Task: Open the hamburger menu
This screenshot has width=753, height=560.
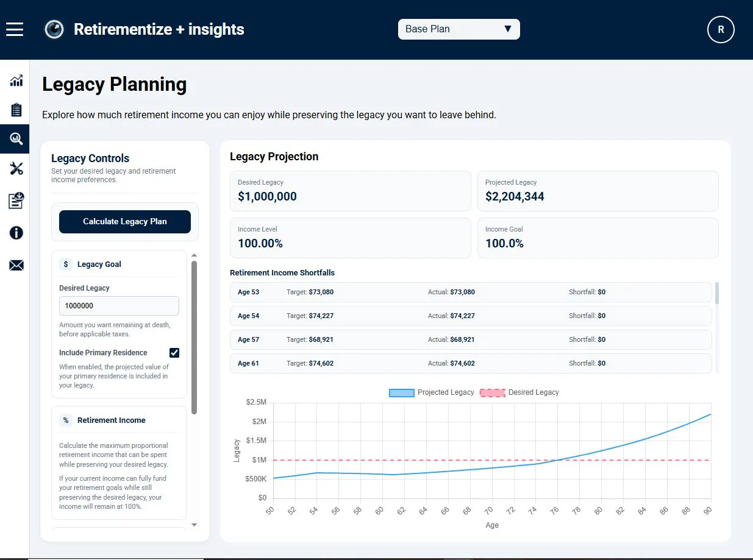Action: pyautogui.click(x=15, y=29)
